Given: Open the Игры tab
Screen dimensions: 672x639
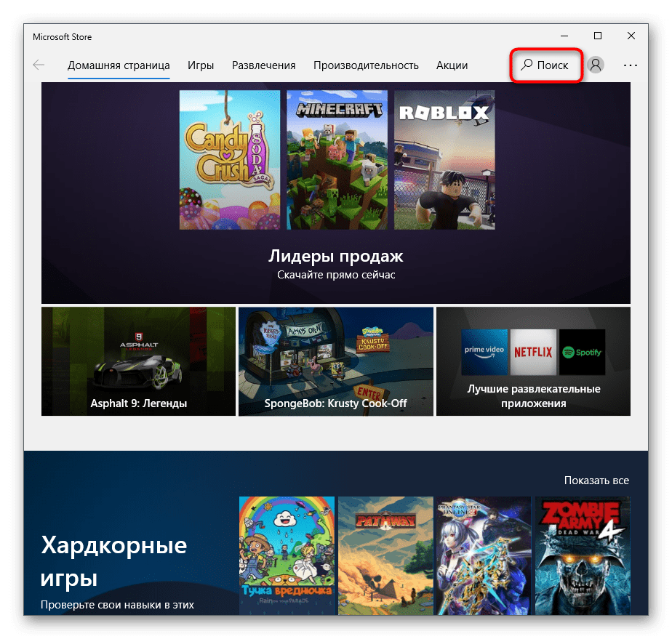Looking at the screenshot, I should (x=201, y=65).
